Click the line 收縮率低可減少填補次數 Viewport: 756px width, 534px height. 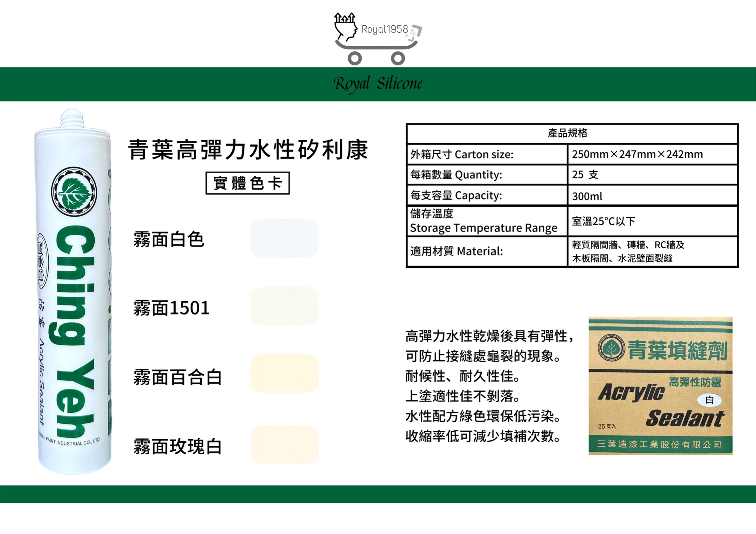pos(483,436)
